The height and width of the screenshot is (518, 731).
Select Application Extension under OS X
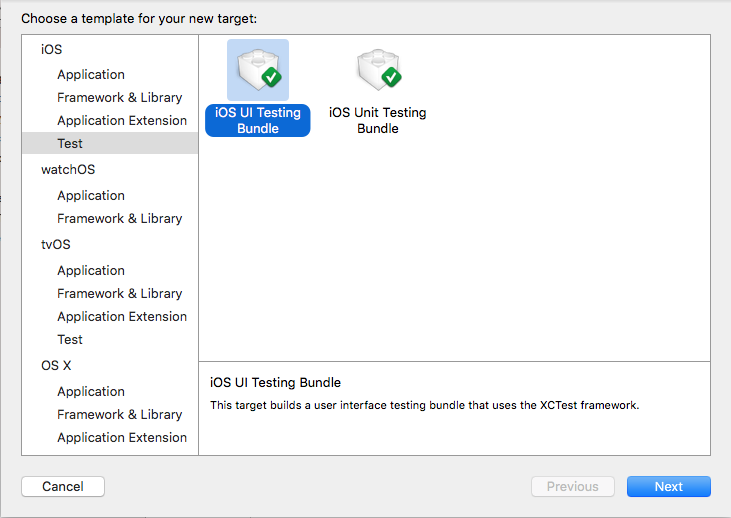tap(122, 437)
